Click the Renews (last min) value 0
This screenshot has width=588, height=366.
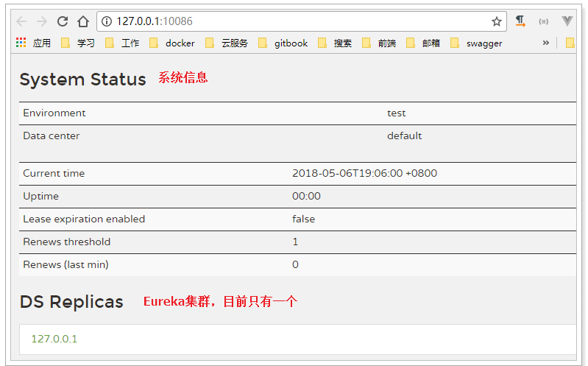pos(295,264)
